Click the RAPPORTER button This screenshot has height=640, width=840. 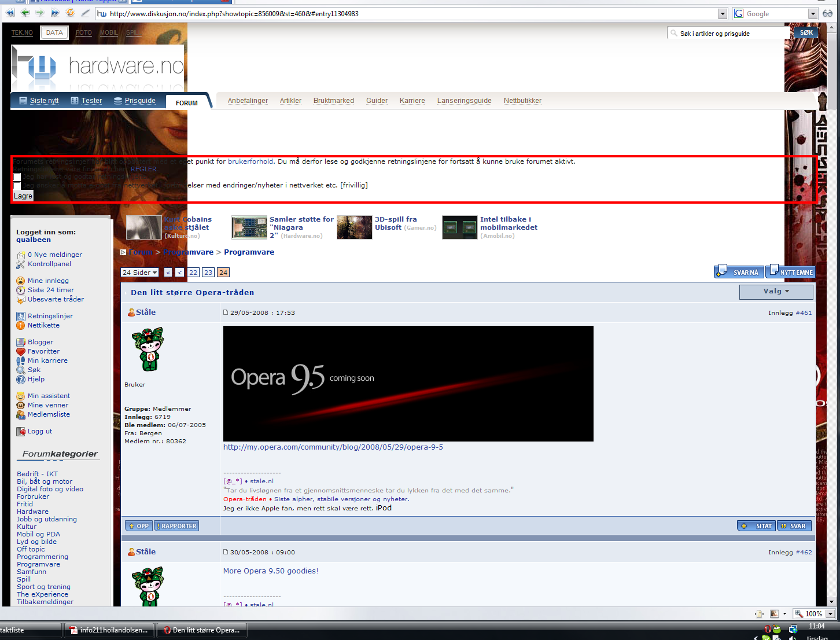176,526
